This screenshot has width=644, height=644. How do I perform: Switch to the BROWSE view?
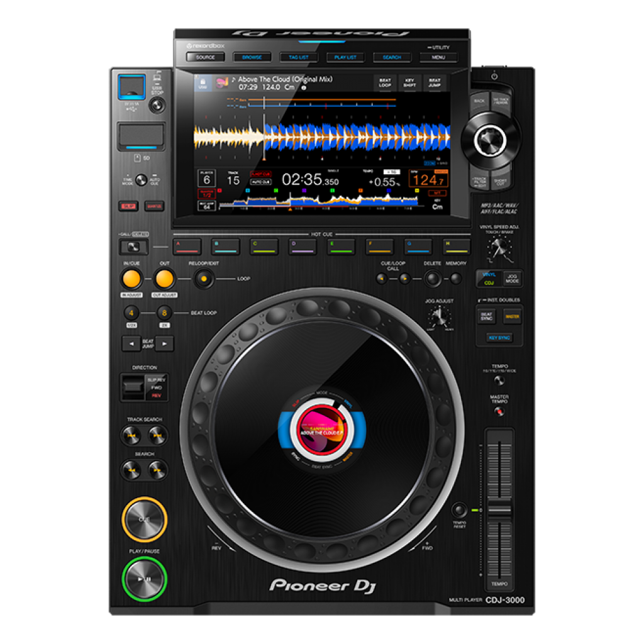[252, 57]
